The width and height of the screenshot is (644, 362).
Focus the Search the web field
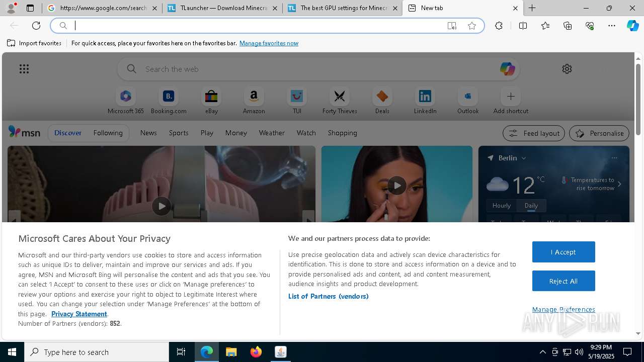click(318, 69)
